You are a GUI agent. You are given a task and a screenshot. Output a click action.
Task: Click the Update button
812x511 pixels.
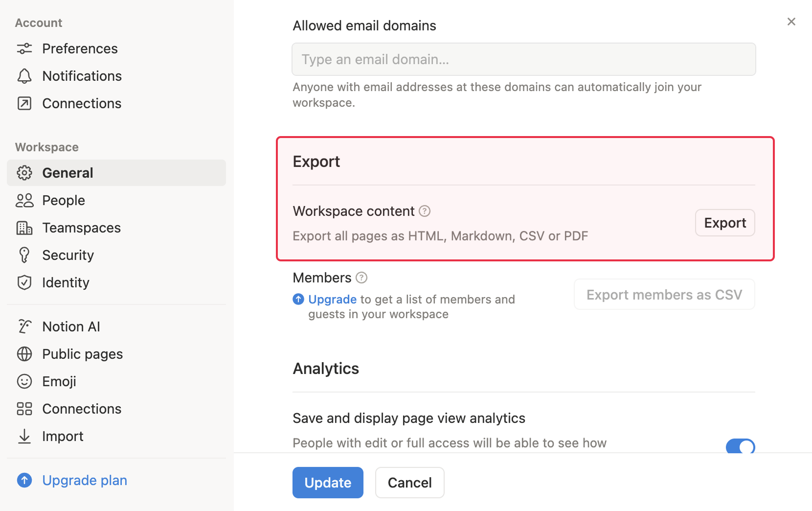point(328,483)
